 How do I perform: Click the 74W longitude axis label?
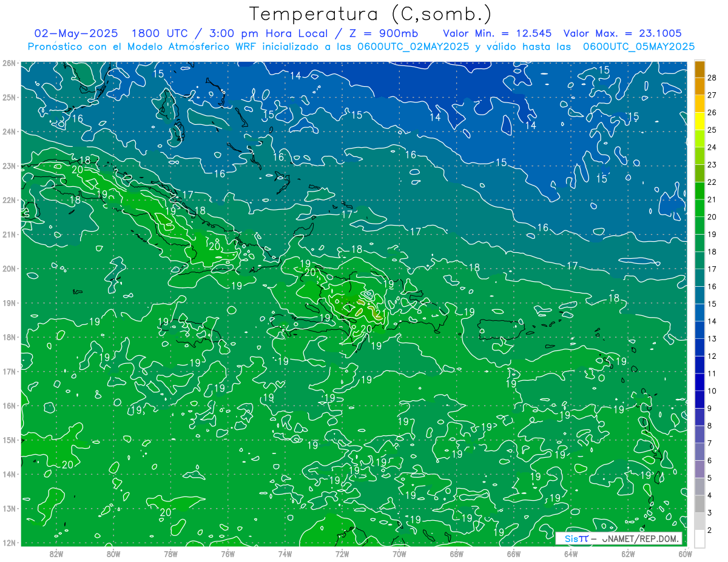click(285, 554)
